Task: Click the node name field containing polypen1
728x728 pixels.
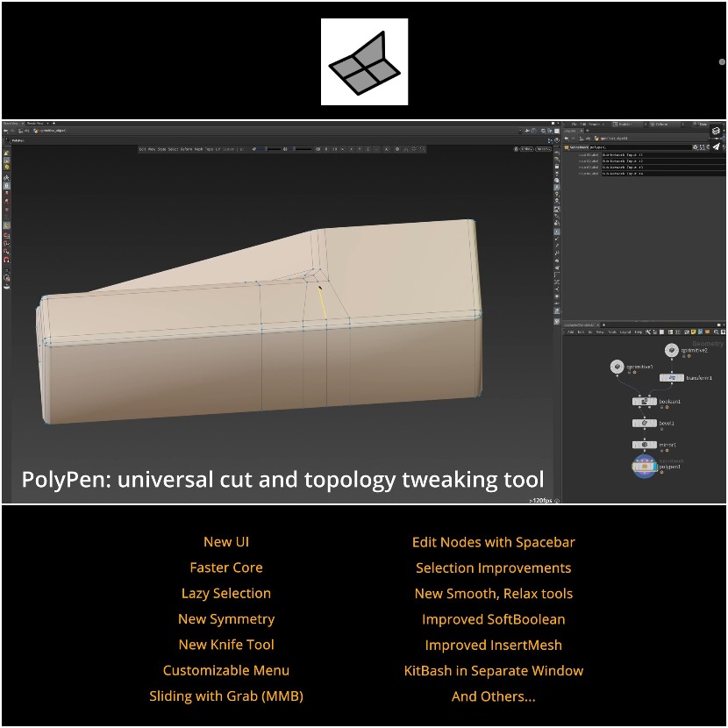Action: 640,147
